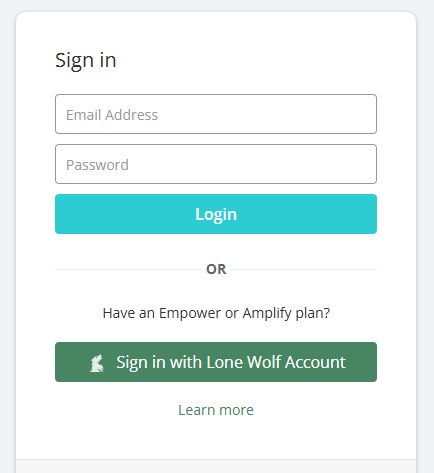Click empty space right of Sign in heading
Screen dimensions: 434x473
point(247,61)
